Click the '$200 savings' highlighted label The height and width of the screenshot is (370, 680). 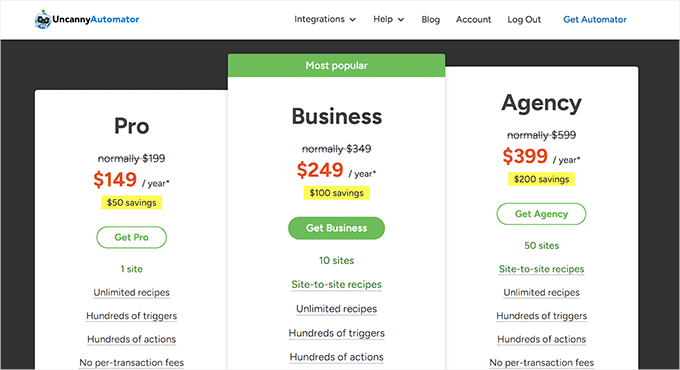pos(541,179)
